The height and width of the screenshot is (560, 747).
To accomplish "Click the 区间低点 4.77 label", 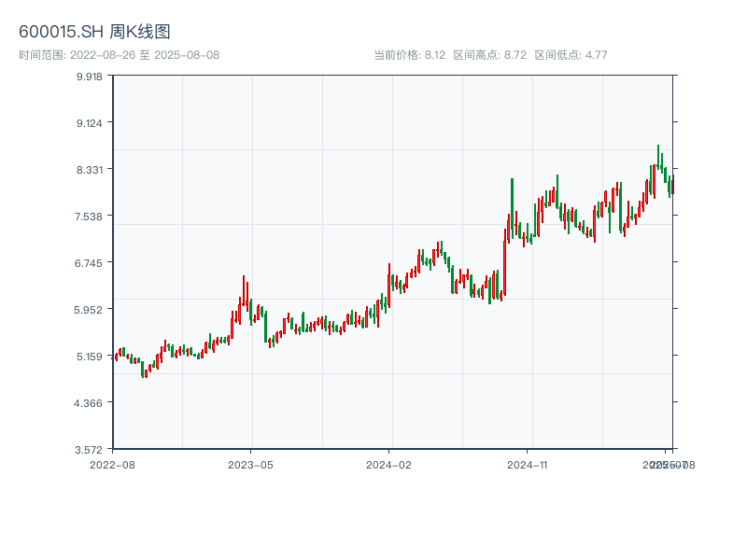I will (x=571, y=55).
